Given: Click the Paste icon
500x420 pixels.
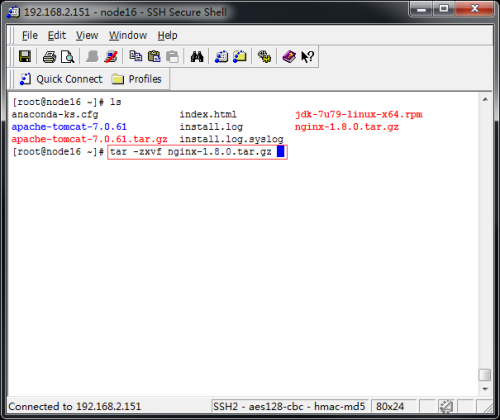Looking at the screenshot, I should click(154, 56).
